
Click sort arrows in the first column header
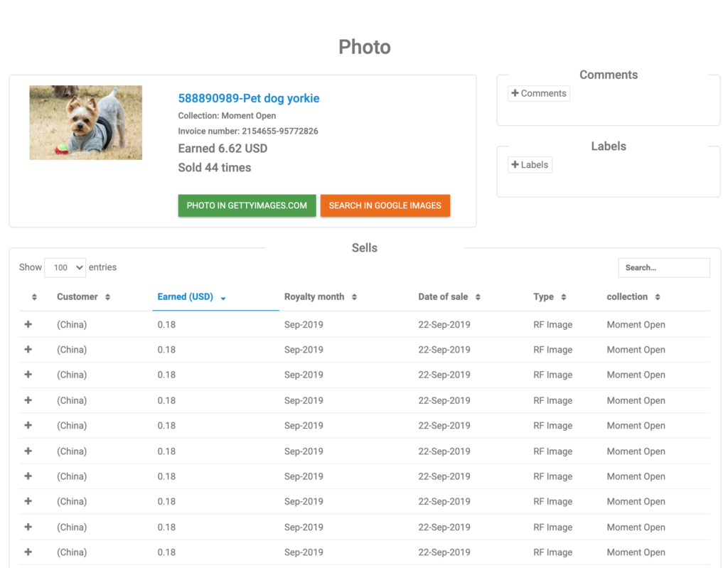tap(34, 297)
